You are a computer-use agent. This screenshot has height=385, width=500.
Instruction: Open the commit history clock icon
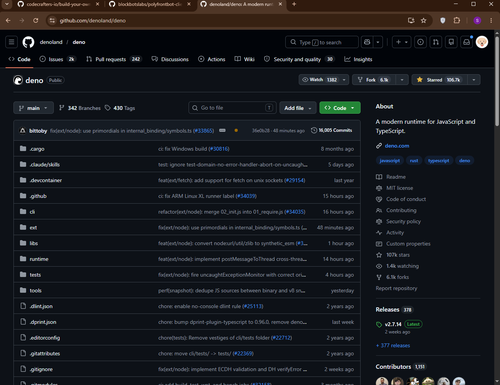coord(314,130)
